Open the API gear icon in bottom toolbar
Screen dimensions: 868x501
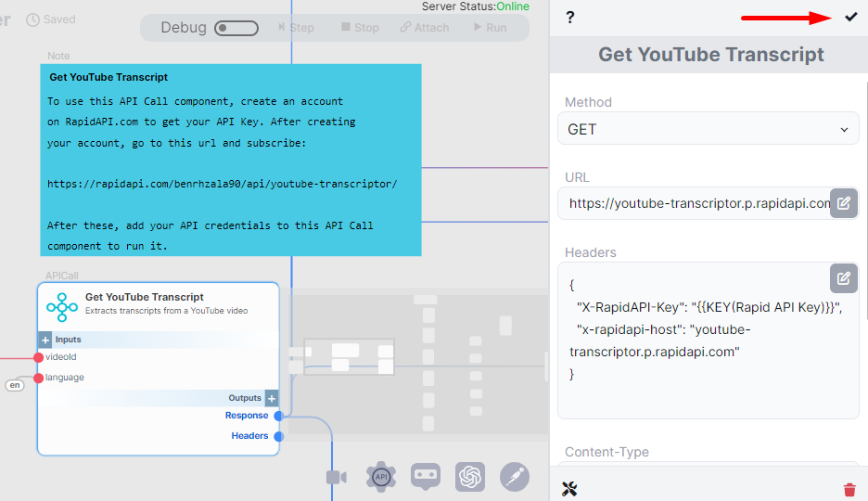(381, 477)
